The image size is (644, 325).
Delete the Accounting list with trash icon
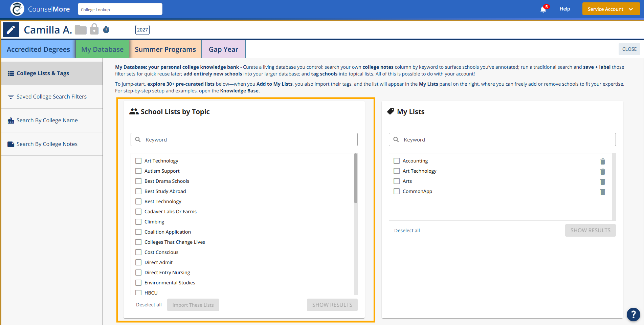(603, 161)
